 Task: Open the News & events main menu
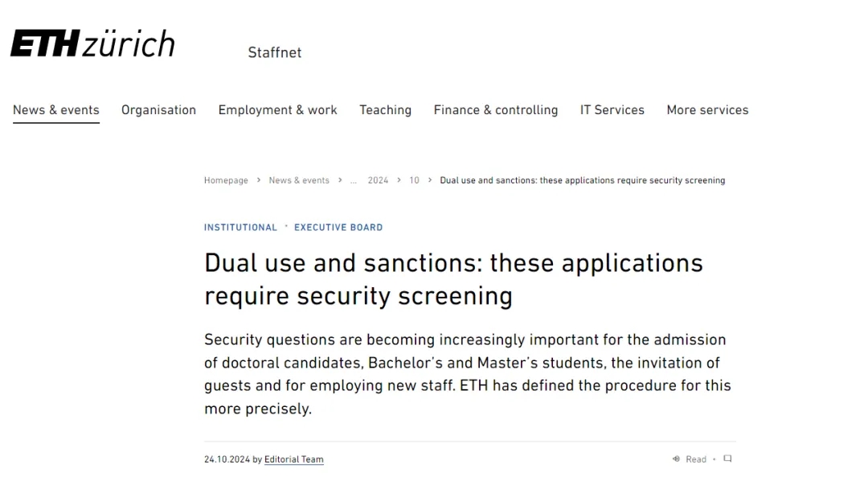pyautogui.click(x=56, y=109)
